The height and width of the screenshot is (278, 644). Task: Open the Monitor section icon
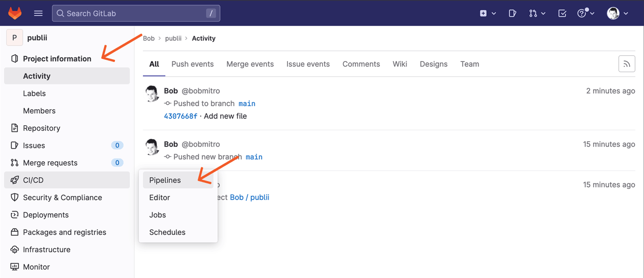pos(14,266)
